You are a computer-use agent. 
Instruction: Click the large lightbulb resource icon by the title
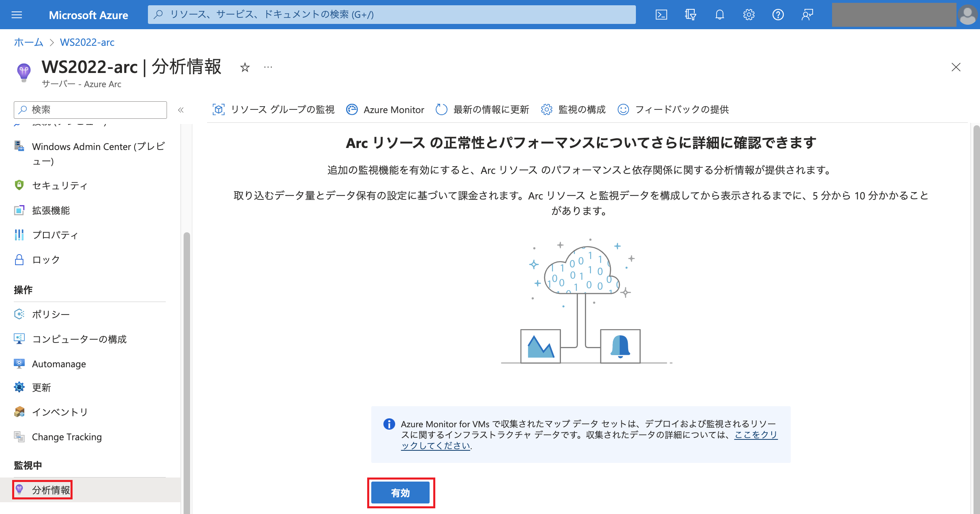coord(24,73)
